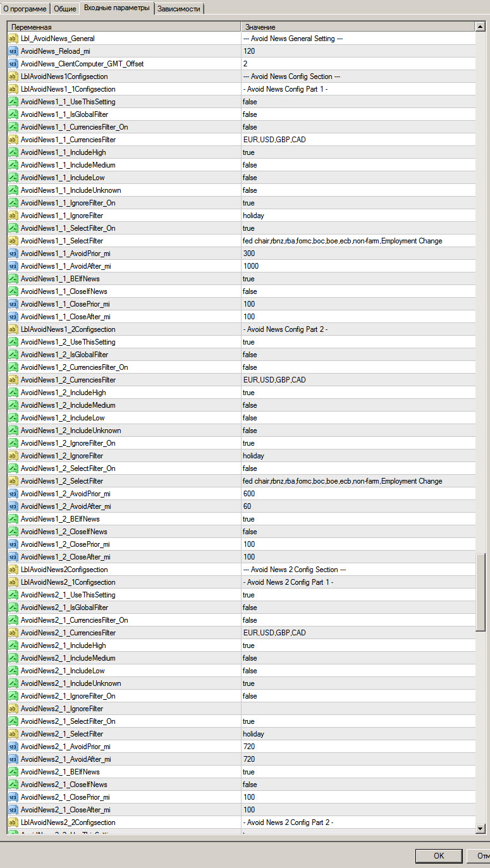
Task: Select the AvoidNews1_2_BEIfNews row name
Action: [x=60, y=519]
